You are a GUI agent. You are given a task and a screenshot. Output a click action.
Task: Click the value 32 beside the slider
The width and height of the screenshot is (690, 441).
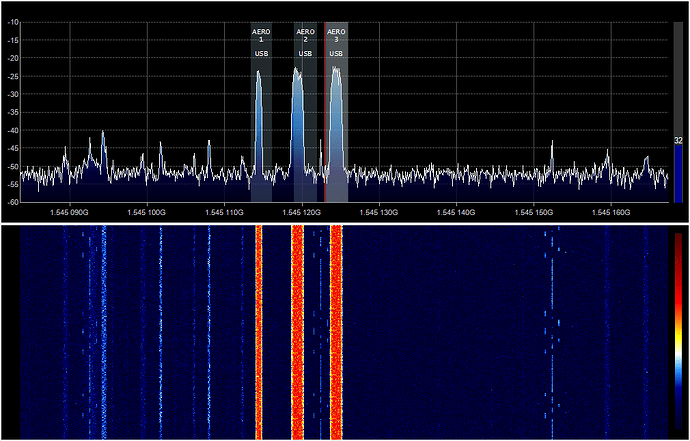pyautogui.click(x=678, y=141)
